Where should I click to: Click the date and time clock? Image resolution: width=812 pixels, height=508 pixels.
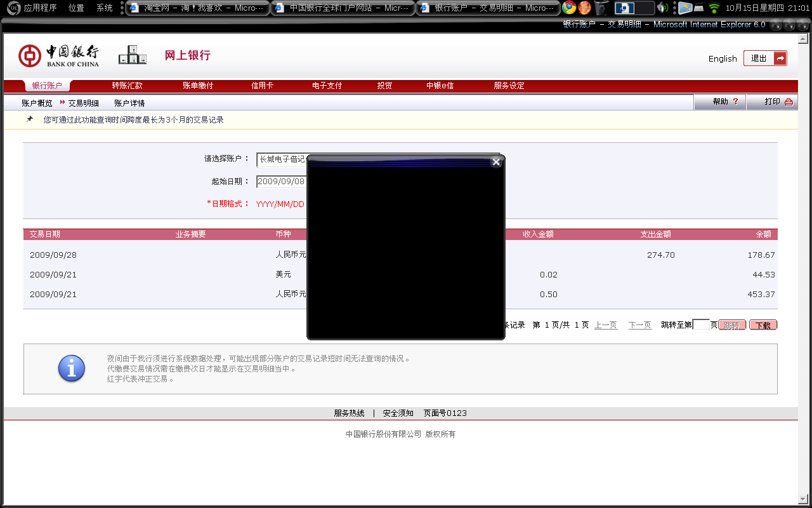click(766, 8)
